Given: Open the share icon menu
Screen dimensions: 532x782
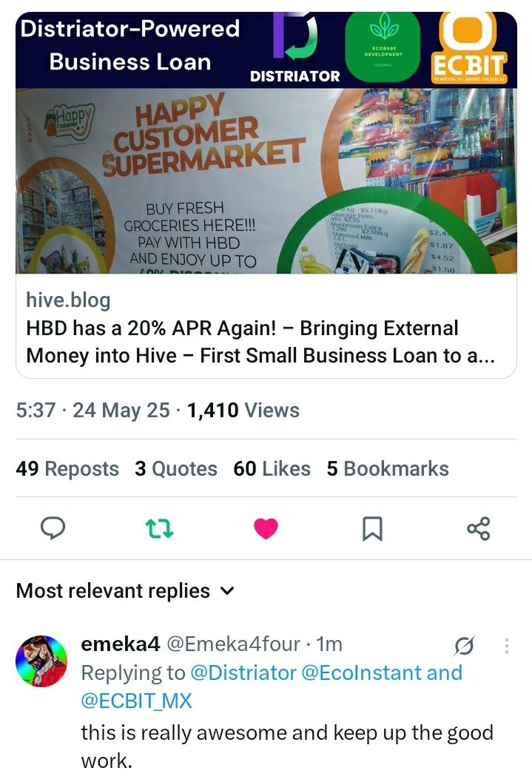Looking at the screenshot, I should [479, 529].
